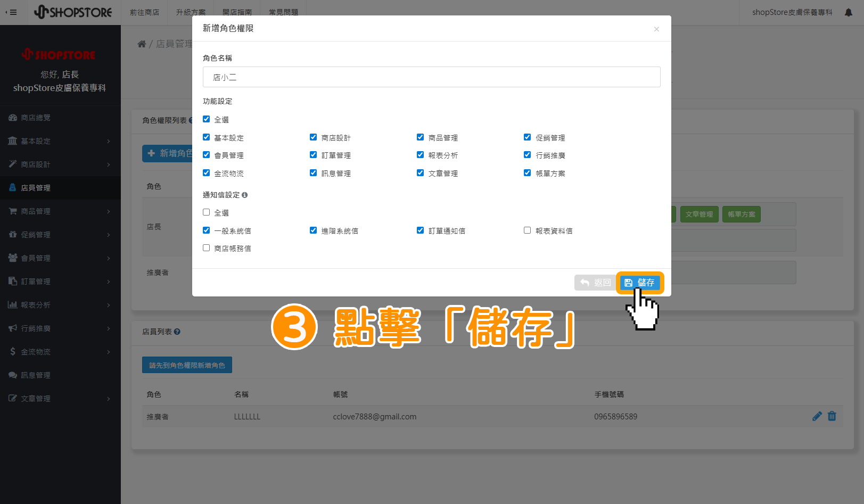Click the 行銷推廣 megaphone icon
864x504 pixels.
click(x=13, y=328)
